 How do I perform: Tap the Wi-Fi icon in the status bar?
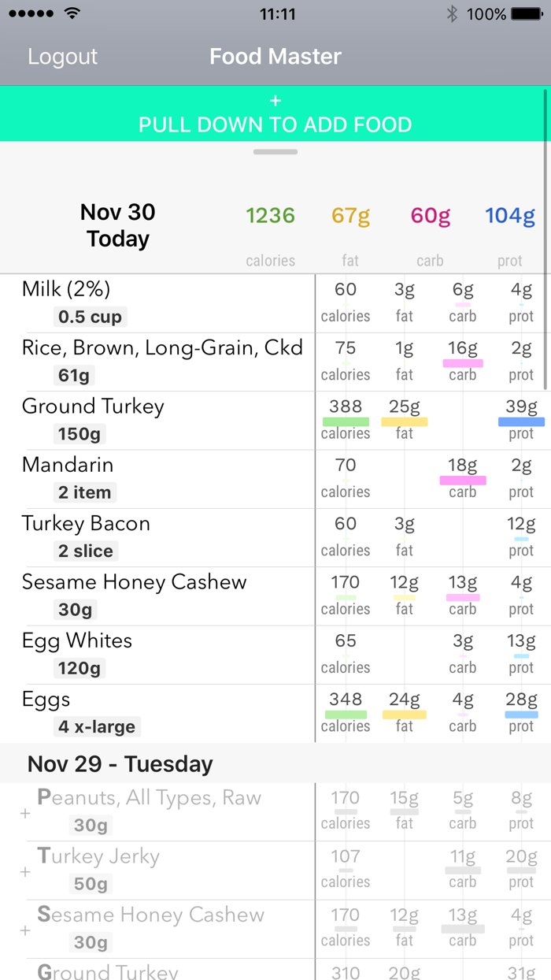tap(70, 13)
